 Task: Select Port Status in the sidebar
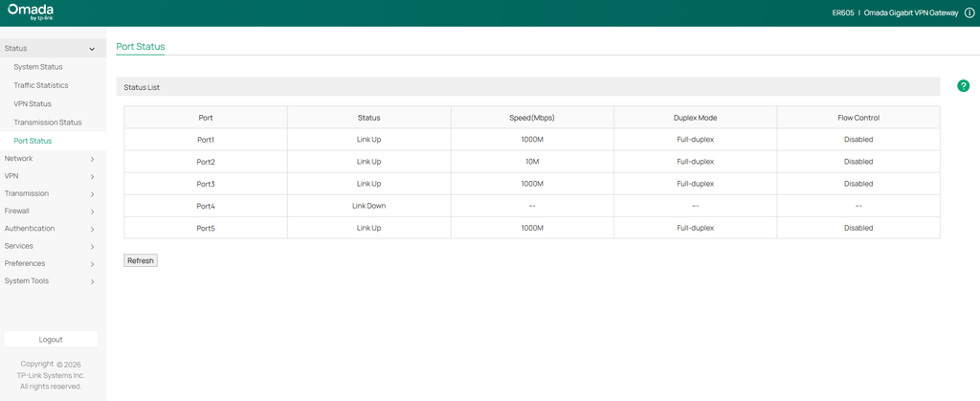[x=33, y=141]
